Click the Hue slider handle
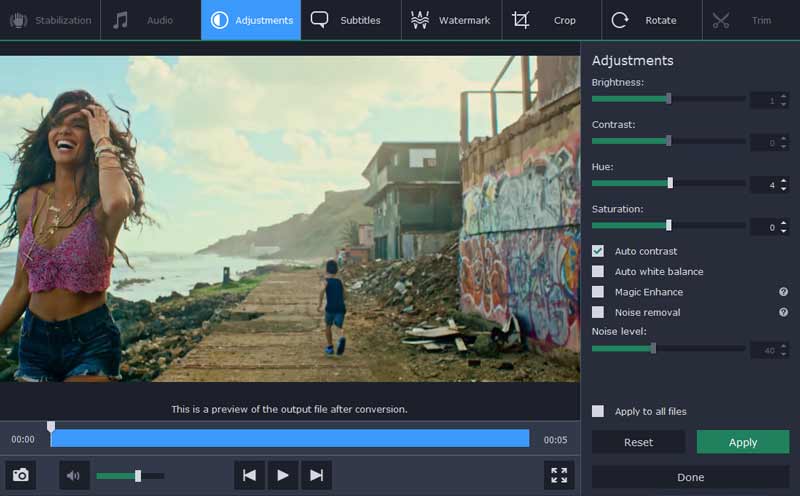This screenshot has height=496, width=800. 670,183
